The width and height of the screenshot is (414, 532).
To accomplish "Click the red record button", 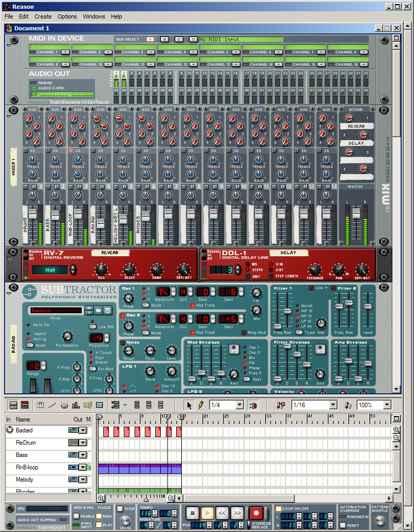I will pyautogui.click(x=256, y=512).
